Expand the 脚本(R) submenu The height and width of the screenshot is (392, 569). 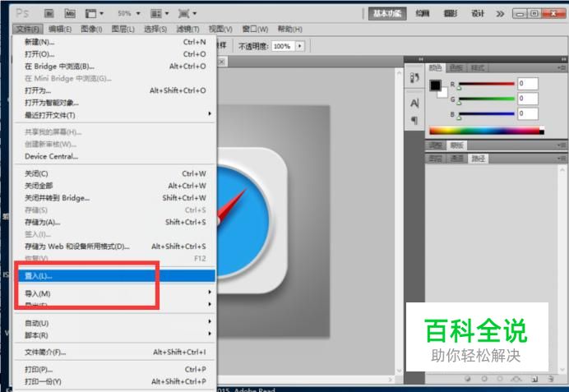click(210, 334)
